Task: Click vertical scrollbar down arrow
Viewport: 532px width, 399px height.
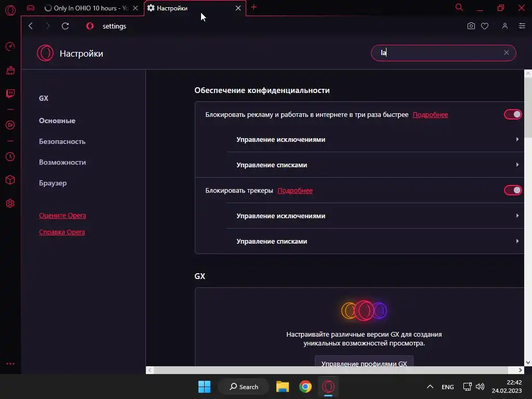Action: pyautogui.click(x=528, y=362)
